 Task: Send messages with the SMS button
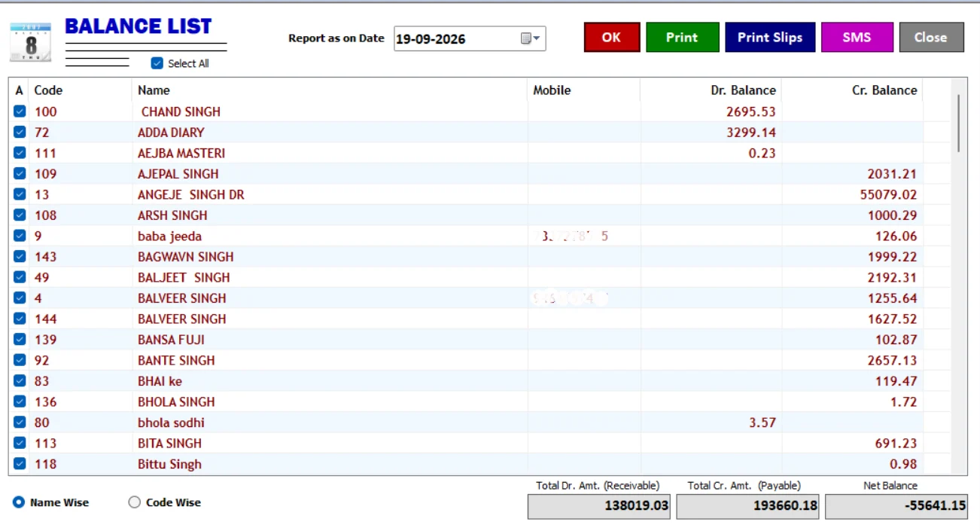point(857,37)
